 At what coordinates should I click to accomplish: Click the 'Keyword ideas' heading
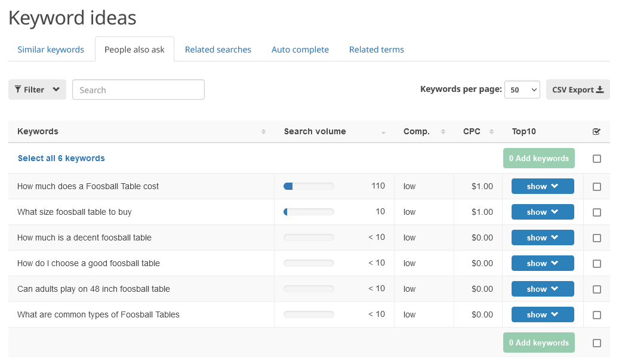click(72, 18)
